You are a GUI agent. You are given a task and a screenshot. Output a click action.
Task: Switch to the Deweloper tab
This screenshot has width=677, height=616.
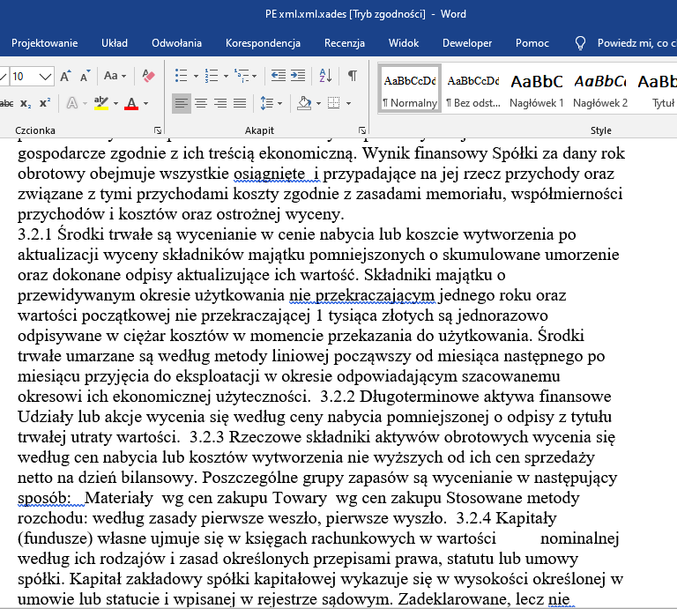point(467,43)
